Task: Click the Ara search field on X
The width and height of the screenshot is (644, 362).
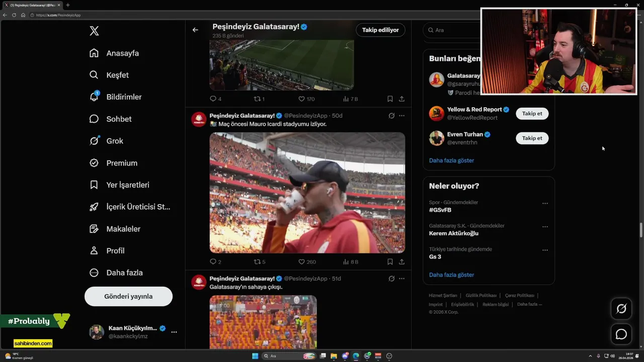Action: (x=453, y=30)
